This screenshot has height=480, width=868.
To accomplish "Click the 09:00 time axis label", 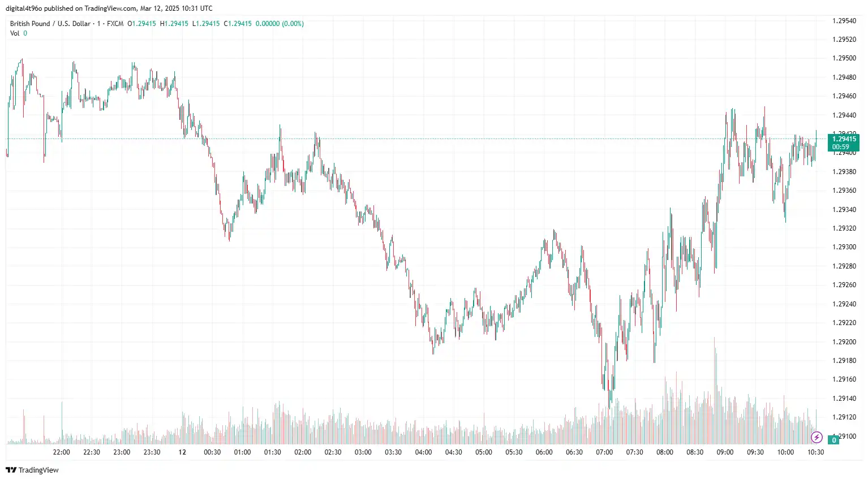I will point(725,452).
